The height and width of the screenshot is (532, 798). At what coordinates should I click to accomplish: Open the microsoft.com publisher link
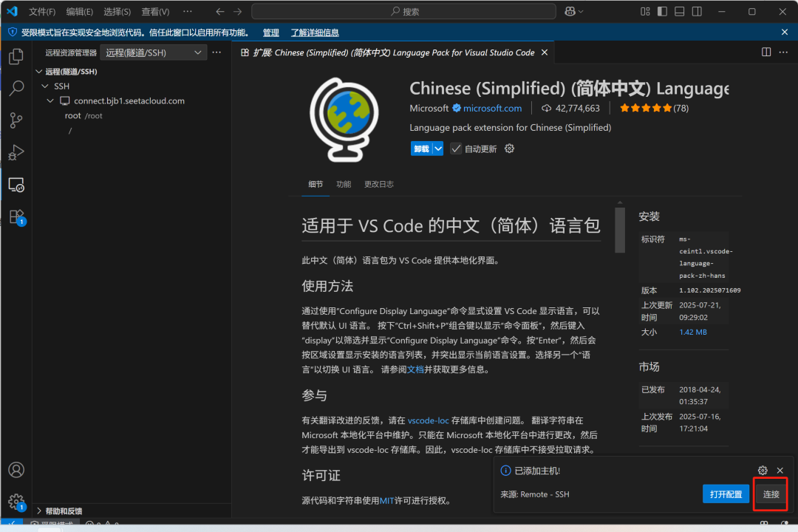tap(492, 108)
